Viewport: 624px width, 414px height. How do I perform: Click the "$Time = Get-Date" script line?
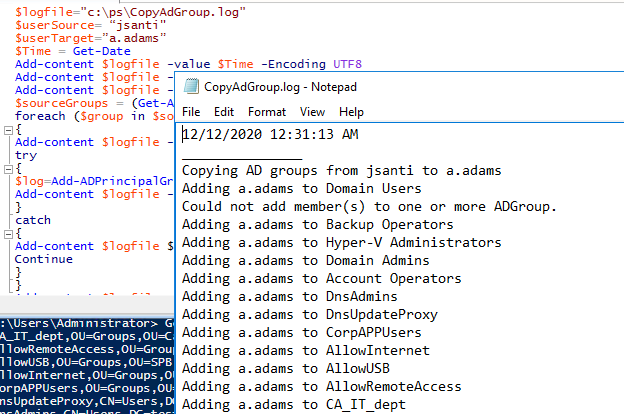coord(60,49)
